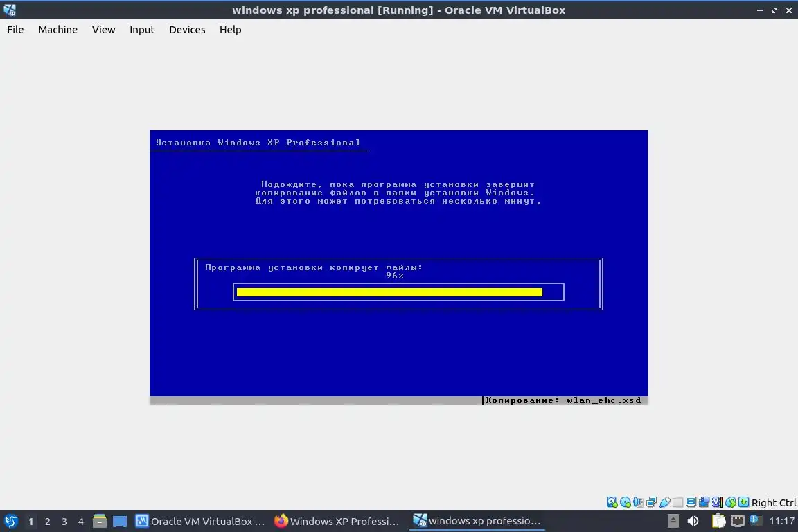The width and height of the screenshot is (798, 532).
Task: Minimize the VirtualBox VM window
Action: [759, 10]
